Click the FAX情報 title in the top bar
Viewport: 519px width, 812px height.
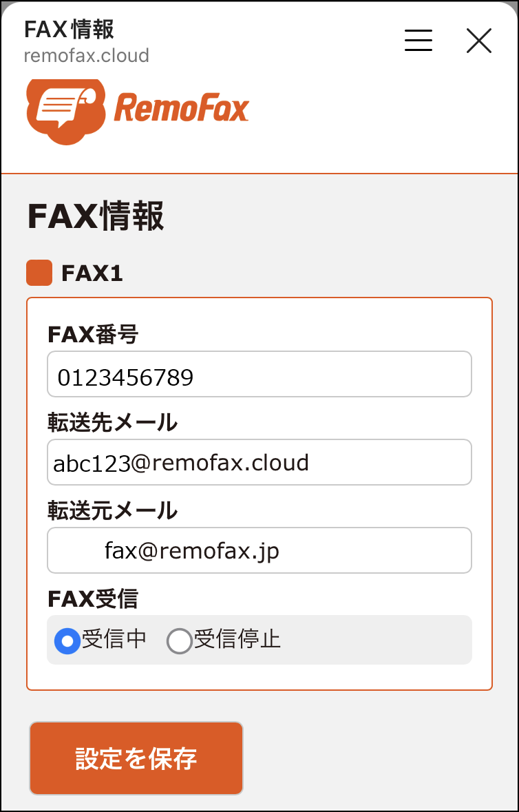[69, 30]
